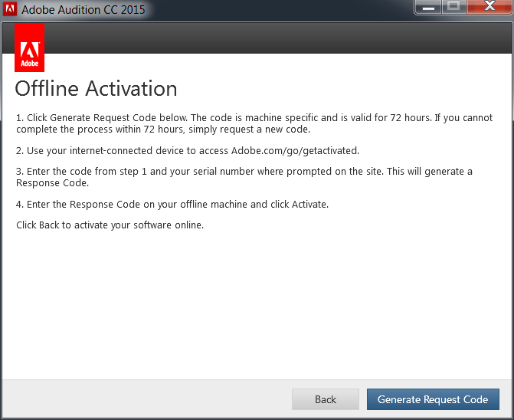Click the 'Click Back to activate' sentence
Viewport: 514px width, 420px height.
pyautogui.click(x=110, y=225)
